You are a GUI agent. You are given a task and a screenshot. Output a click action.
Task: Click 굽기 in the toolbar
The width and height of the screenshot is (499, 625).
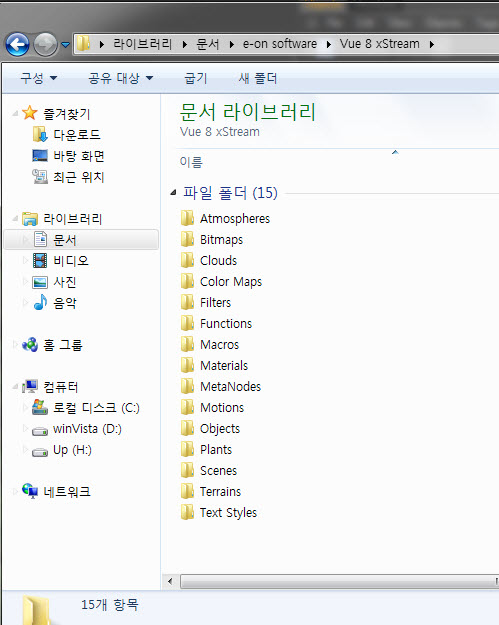(196, 78)
